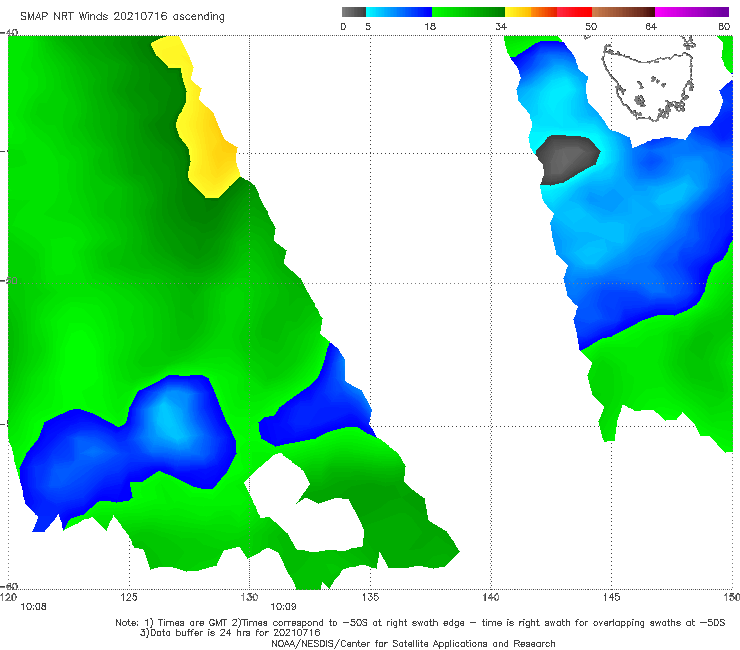The width and height of the screenshot is (740, 650).
Task: Click the swath time label '10:08'
Action: click(x=34, y=607)
